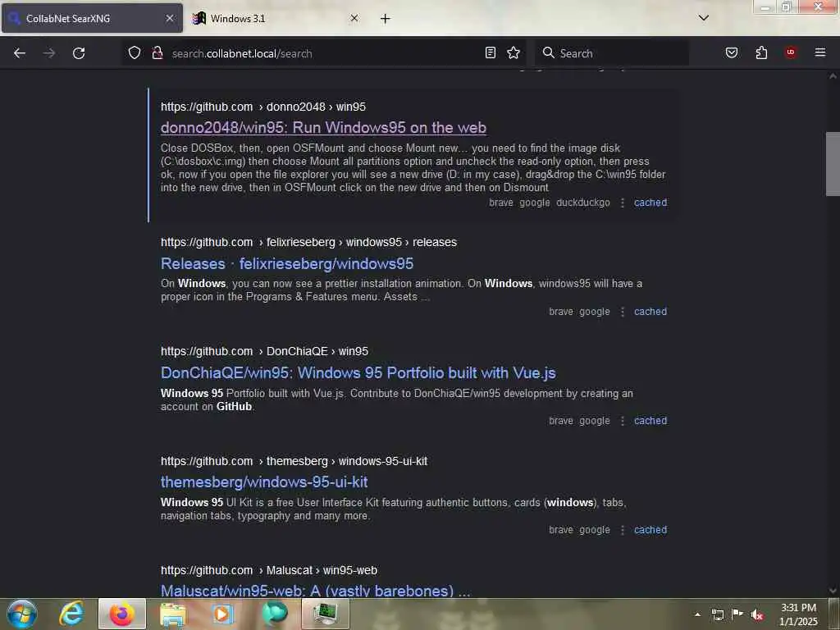This screenshot has height=630, width=840.
Task: Click the address bar URL field
Action: (324, 53)
